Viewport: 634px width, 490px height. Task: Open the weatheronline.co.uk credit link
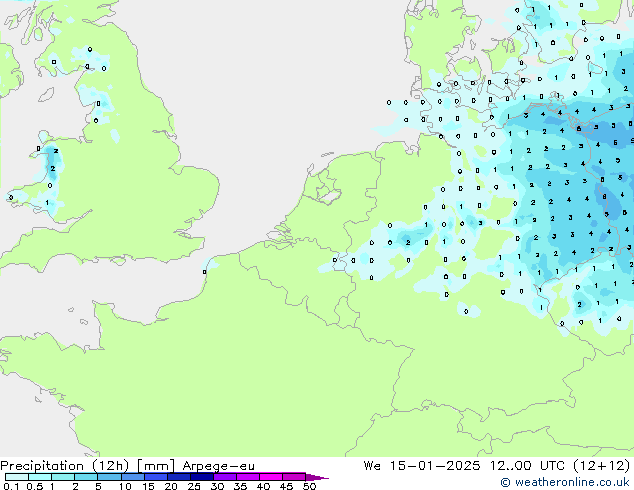(565, 482)
